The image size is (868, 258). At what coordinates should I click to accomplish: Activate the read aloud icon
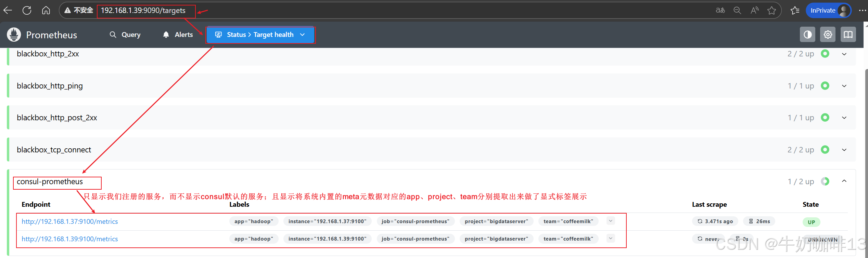click(754, 10)
